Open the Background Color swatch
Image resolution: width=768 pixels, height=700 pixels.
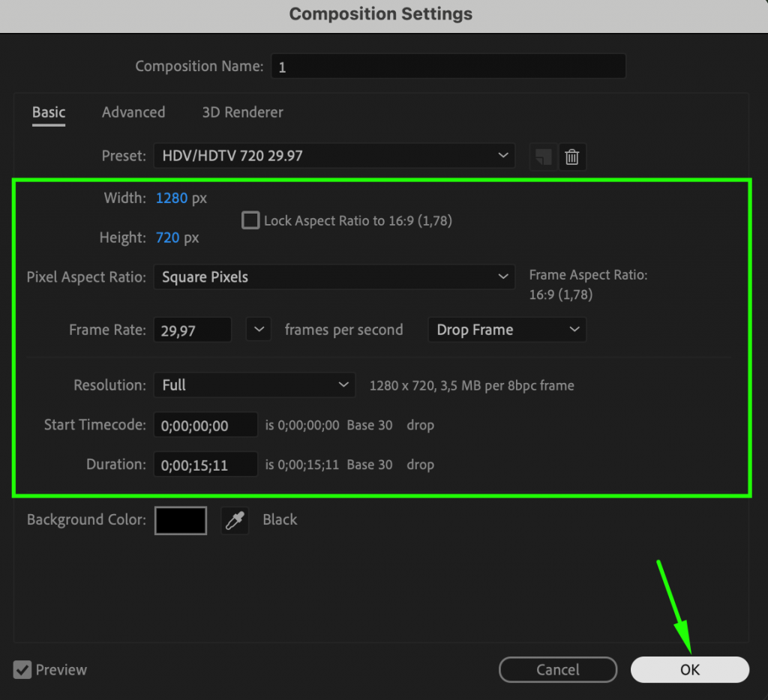[x=180, y=519]
